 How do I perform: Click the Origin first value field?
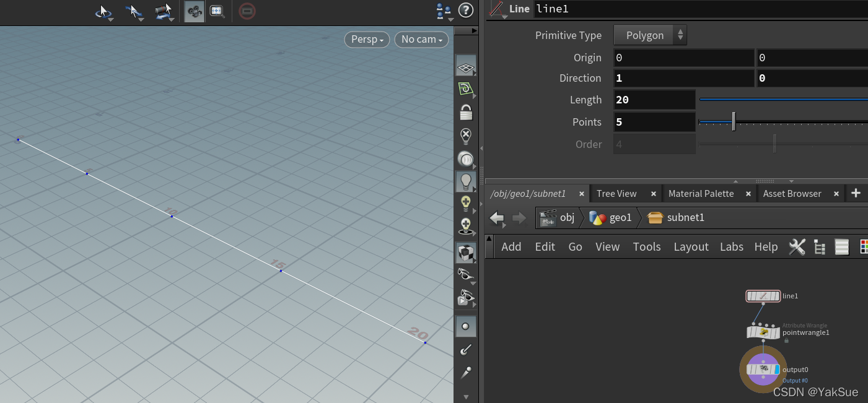(x=684, y=58)
